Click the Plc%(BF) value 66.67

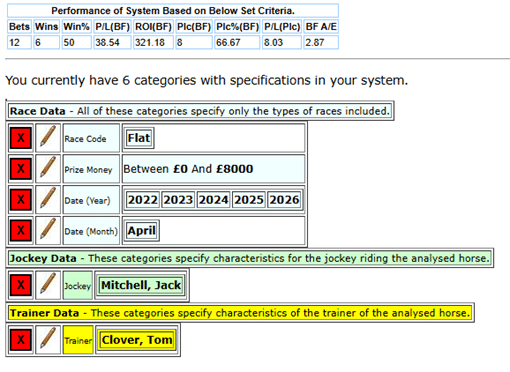point(237,42)
